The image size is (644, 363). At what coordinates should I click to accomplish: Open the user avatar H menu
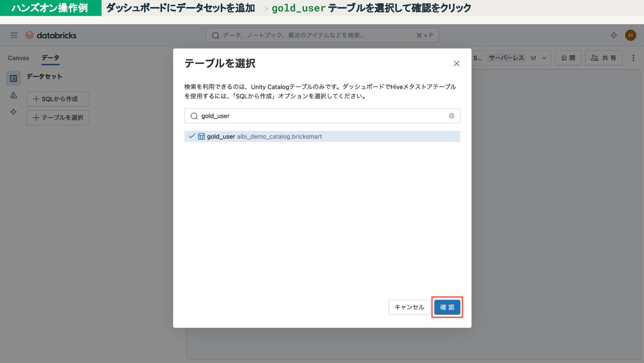click(x=631, y=35)
